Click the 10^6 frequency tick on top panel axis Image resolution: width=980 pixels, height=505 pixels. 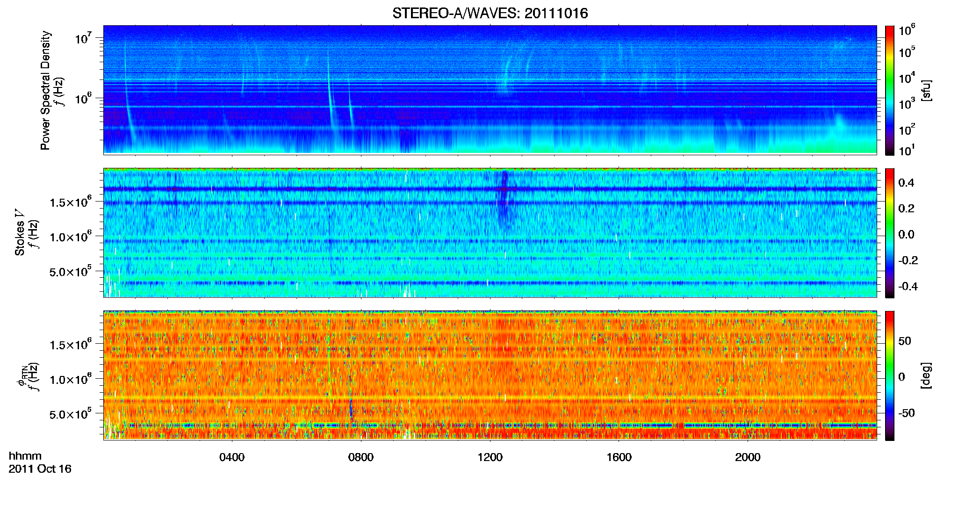83,98
